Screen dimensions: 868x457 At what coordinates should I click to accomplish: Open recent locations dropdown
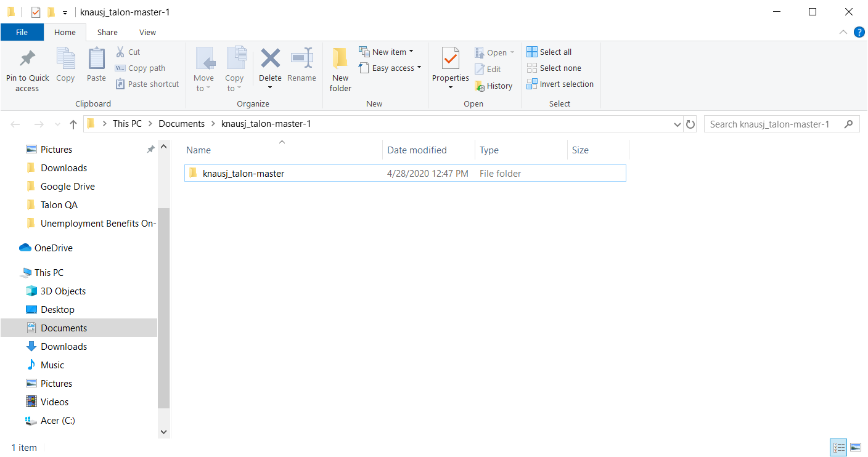point(58,124)
